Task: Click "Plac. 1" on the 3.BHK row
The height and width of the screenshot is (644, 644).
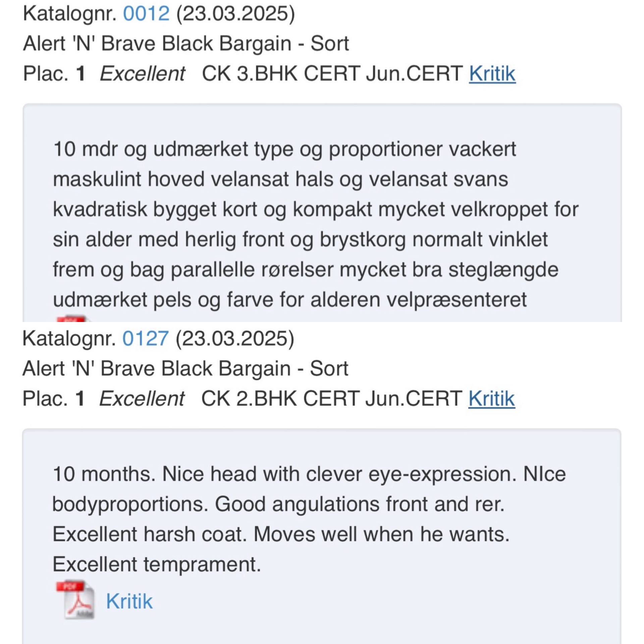Action: (54, 73)
